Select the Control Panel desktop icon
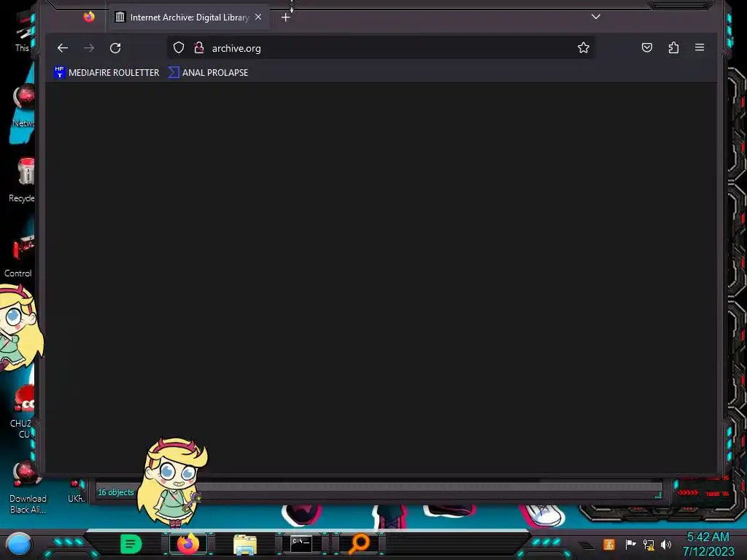 (19, 256)
